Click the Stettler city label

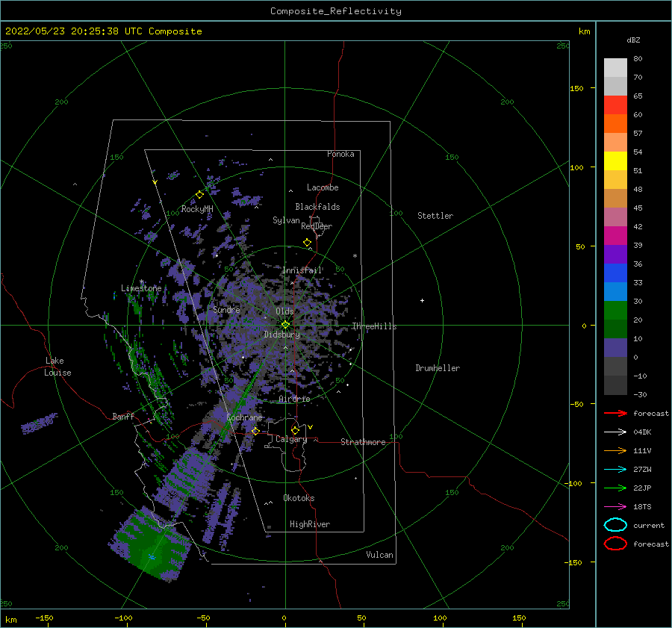point(435,216)
